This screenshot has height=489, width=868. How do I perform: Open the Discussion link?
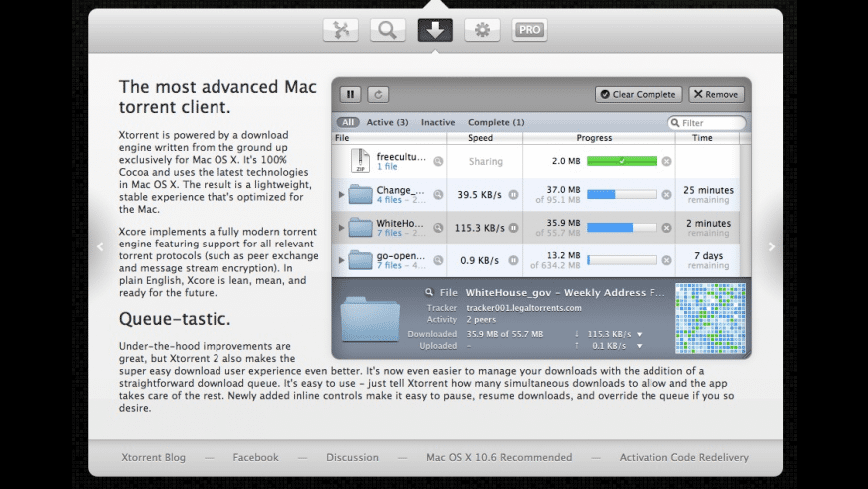coord(352,457)
